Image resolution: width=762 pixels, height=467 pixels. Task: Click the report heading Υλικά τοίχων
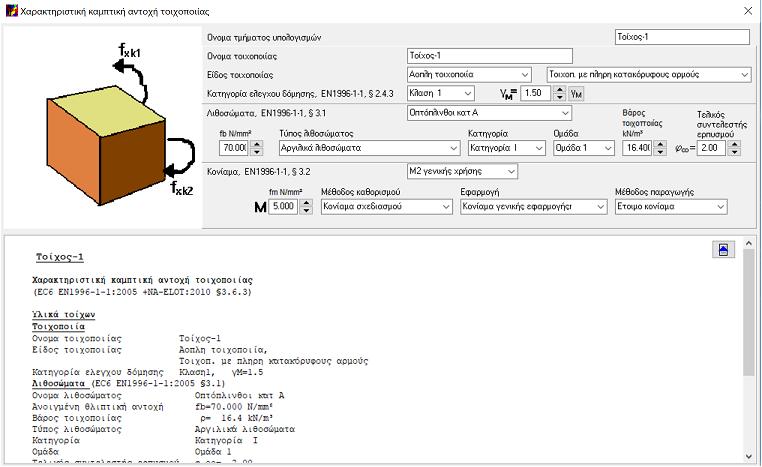(64, 314)
